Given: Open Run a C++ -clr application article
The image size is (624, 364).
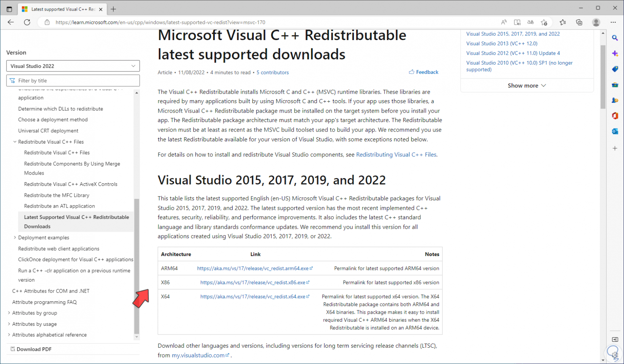Looking at the screenshot, I should pos(74,275).
